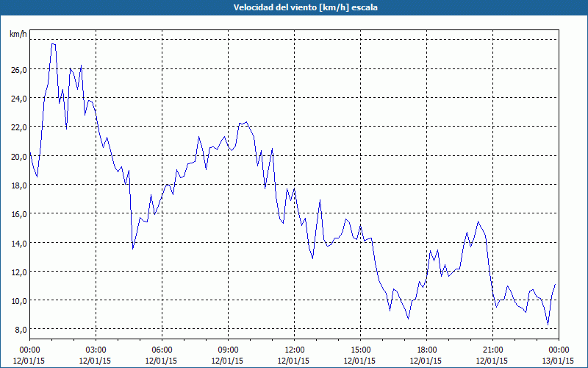Image resolution: width=588 pixels, height=368 pixels.
Task: Click the km/h unit label
Action: [18, 34]
